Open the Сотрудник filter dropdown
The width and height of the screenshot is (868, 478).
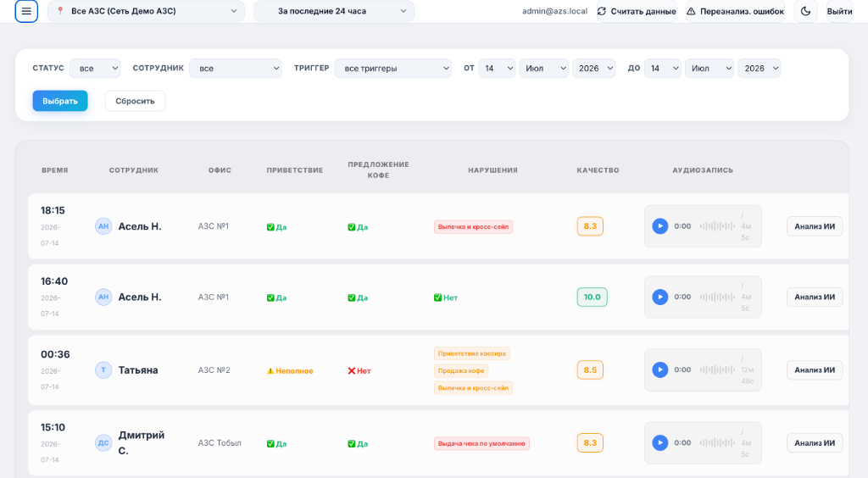[236, 68]
